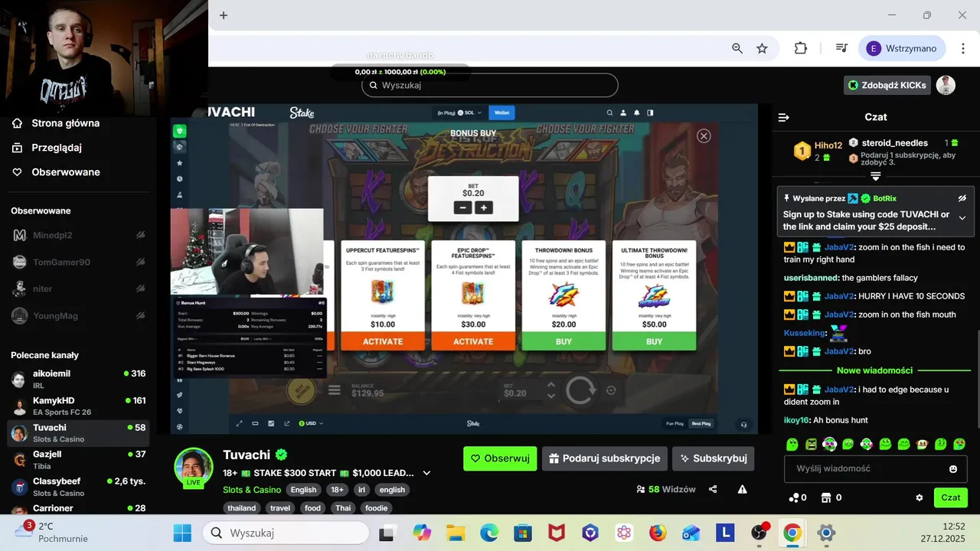The width and height of the screenshot is (980, 551).
Task: Expand the gift leaderboard under Hiho12
Action: [876, 176]
